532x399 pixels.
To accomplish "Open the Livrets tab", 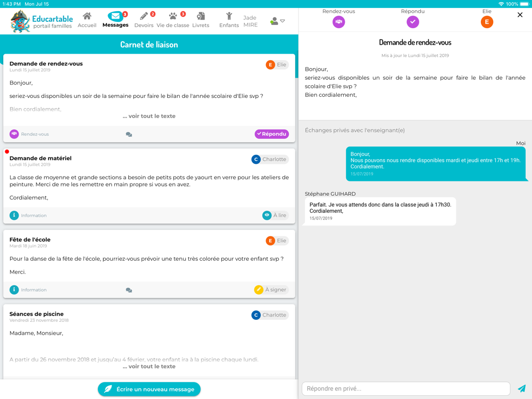I will 201,20.
